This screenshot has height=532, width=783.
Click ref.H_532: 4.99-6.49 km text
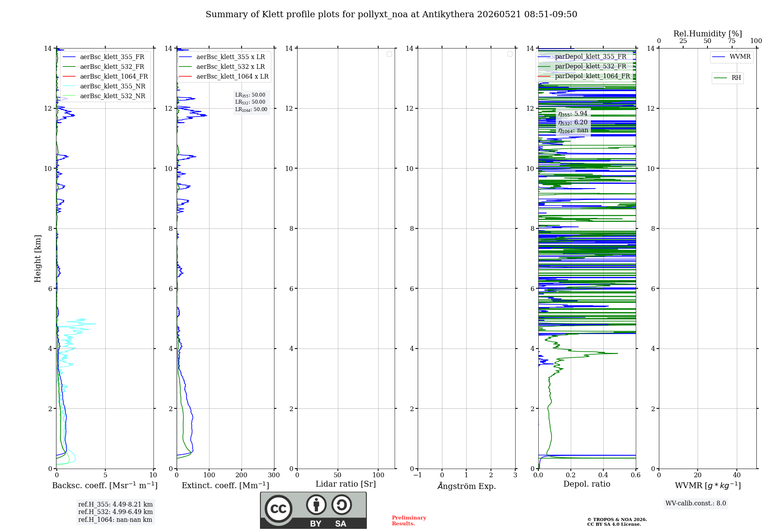coord(115,512)
